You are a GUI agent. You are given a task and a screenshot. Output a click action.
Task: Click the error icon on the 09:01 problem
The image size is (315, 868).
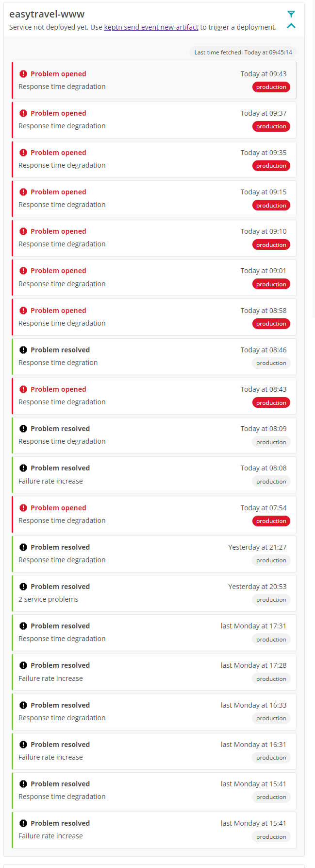(23, 270)
